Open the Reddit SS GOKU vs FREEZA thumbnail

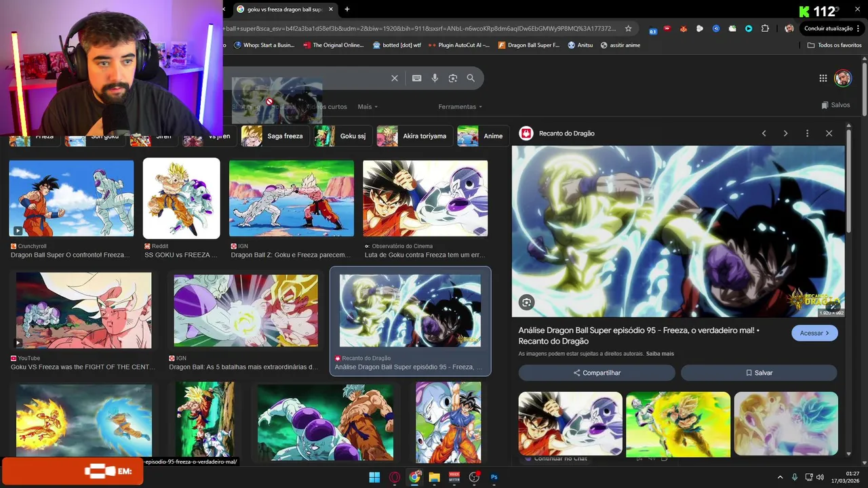click(181, 199)
